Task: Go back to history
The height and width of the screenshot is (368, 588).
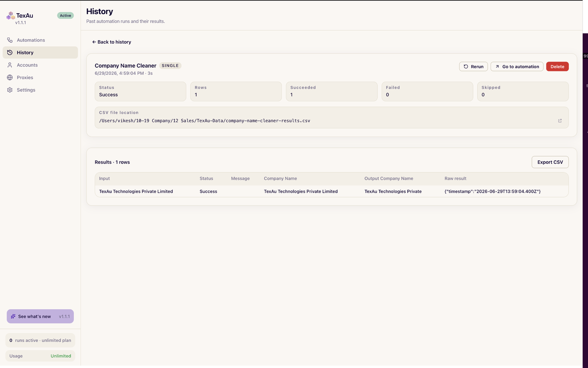Action: 112,42
